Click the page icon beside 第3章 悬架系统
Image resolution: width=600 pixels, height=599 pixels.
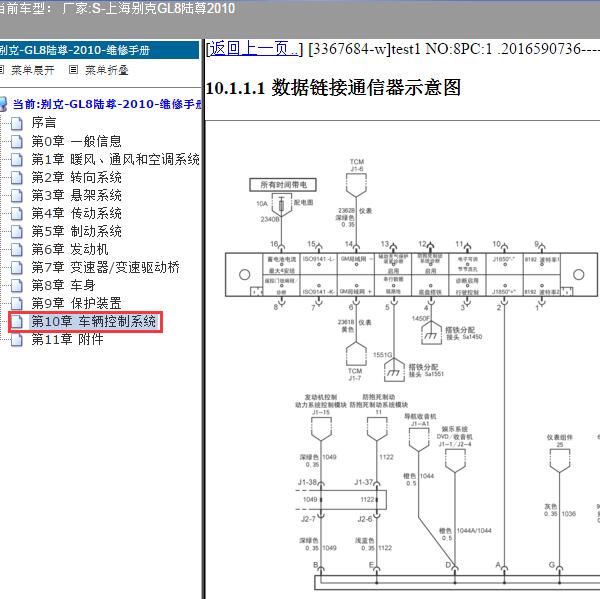coord(16,195)
